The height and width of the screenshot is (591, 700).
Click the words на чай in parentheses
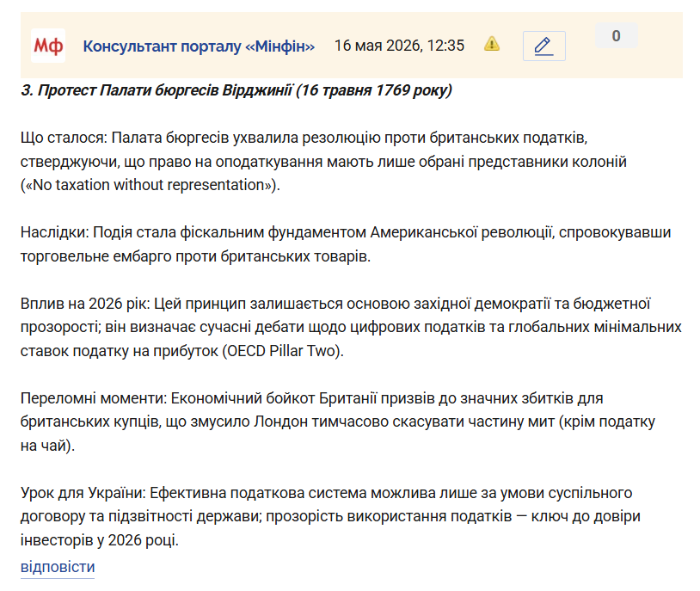click(x=43, y=446)
